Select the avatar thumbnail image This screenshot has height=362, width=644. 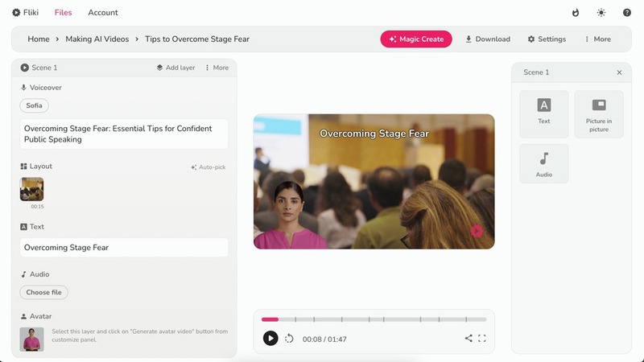(31, 339)
